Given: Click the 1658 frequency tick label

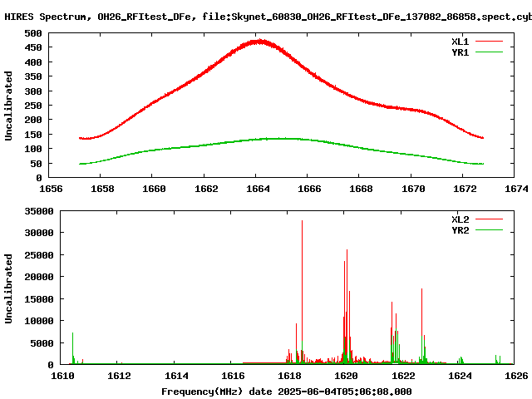Looking at the screenshot, I should (102, 189).
